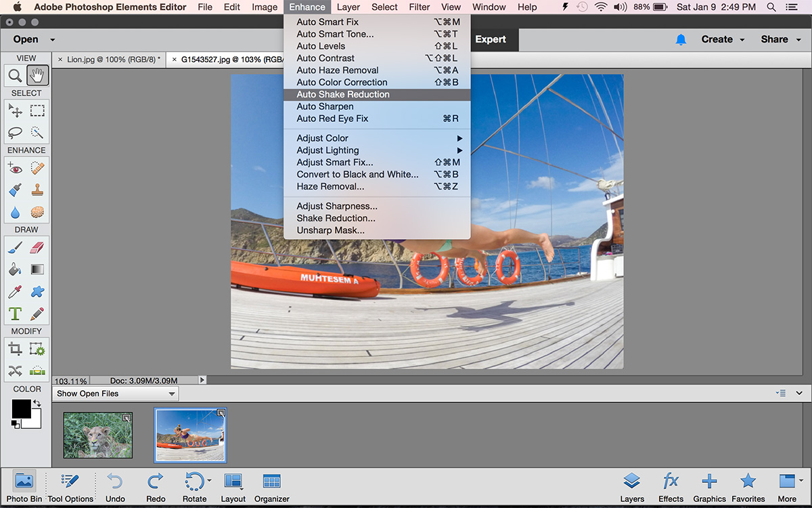
Task: Click the Undo button
Action: click(115, 487)
